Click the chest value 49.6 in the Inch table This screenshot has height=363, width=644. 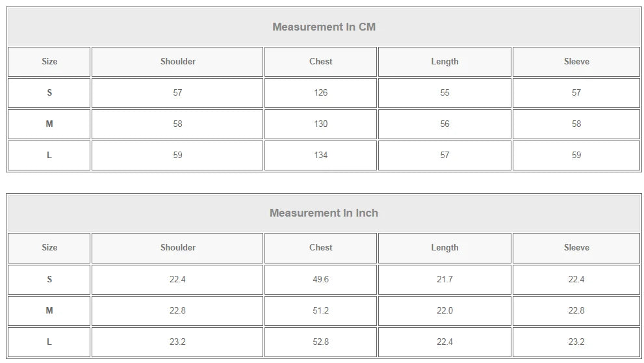tap(320, 279)
